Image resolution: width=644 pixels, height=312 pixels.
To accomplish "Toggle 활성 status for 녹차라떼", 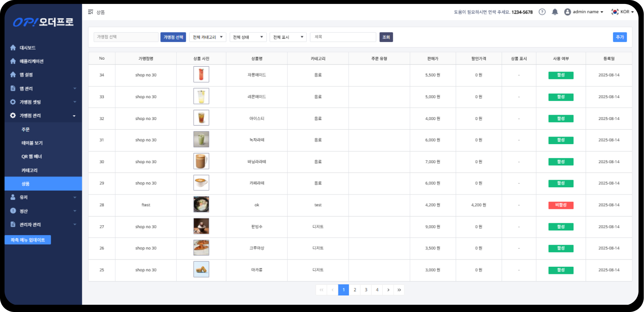I will (x=561, y=140).
